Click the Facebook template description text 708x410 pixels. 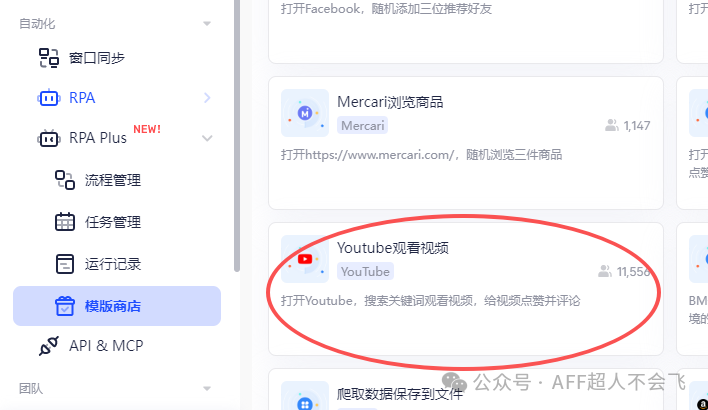pyautogui.click(x=386, y=9)
